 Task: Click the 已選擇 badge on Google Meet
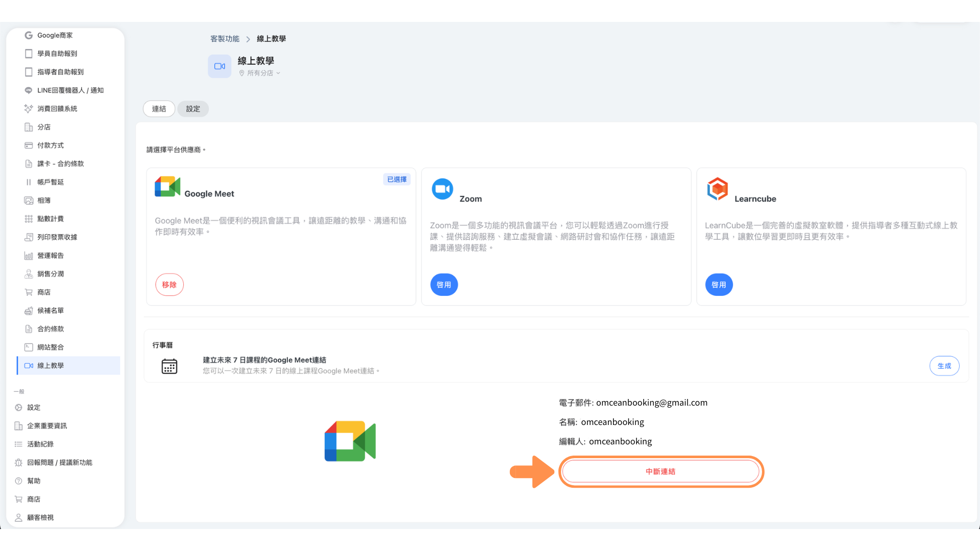[x=397, y=180]
